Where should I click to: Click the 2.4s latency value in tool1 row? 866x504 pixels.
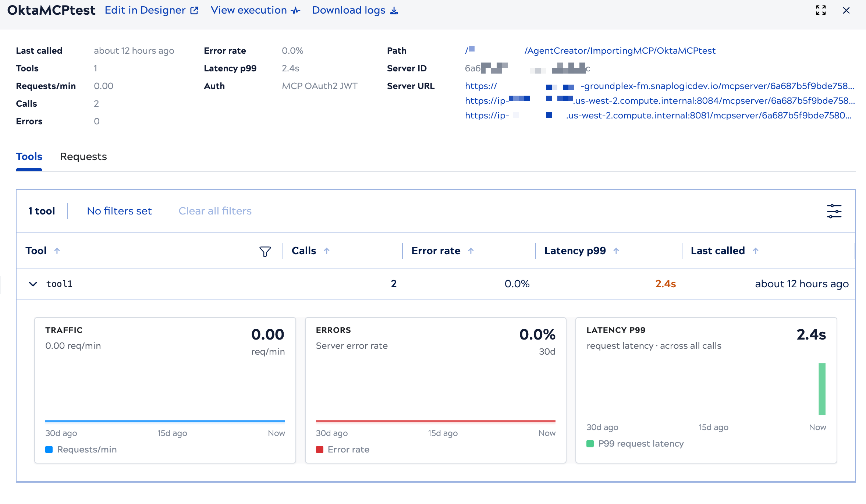666,284
